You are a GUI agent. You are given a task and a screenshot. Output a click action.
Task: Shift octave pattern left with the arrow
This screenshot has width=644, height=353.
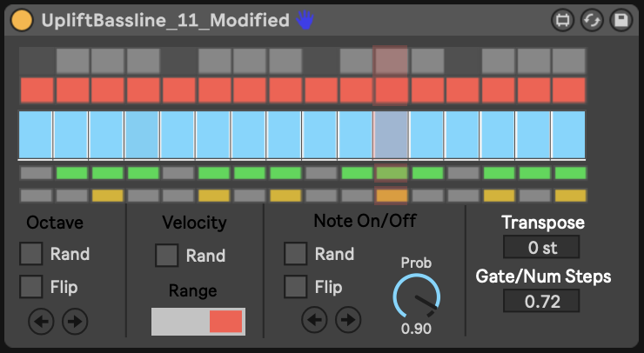point(42,321)
